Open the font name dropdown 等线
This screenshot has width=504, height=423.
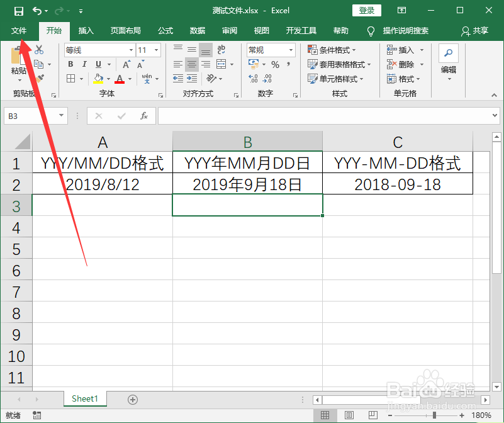131,50
